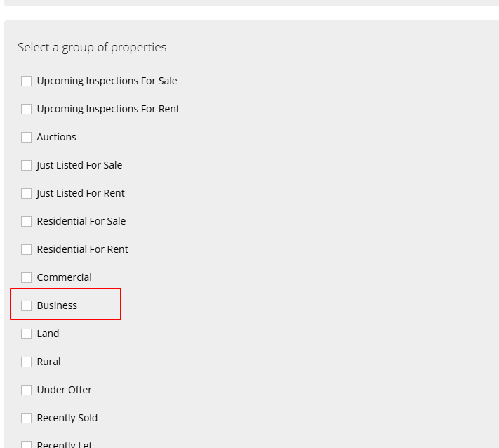499x448 pixels.
Task: Tick the Upcoming Inspections For Sale checkbox
Action: point(26,81)
